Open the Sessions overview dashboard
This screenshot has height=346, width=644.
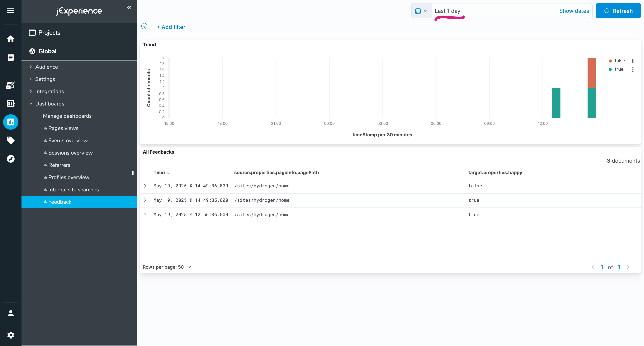tap(70, 153)
